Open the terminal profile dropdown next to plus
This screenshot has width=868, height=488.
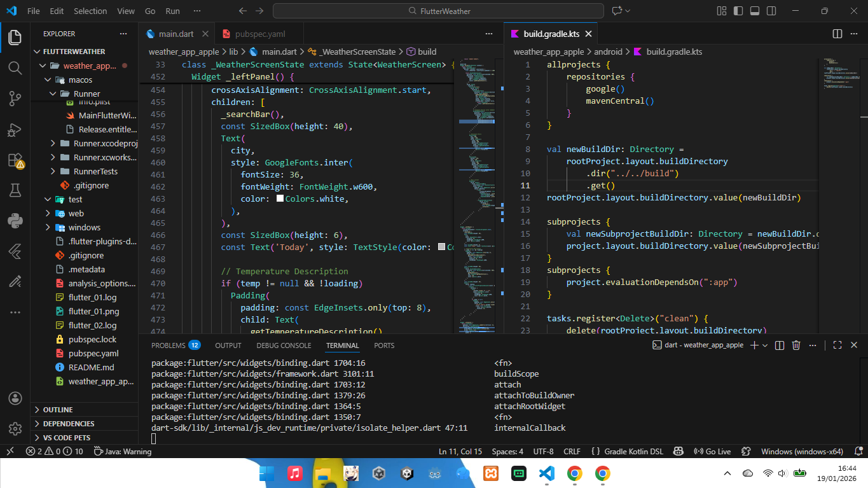click(x=765, y=345)
